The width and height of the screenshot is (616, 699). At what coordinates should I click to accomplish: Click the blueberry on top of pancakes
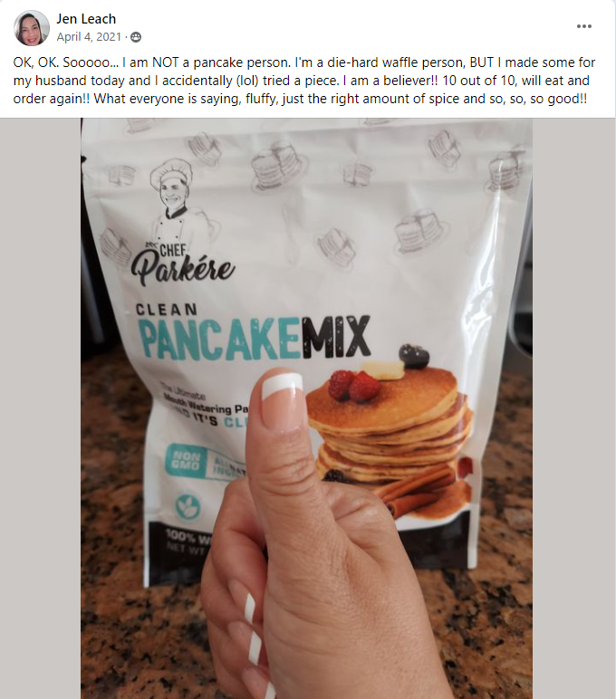(414, 356)
